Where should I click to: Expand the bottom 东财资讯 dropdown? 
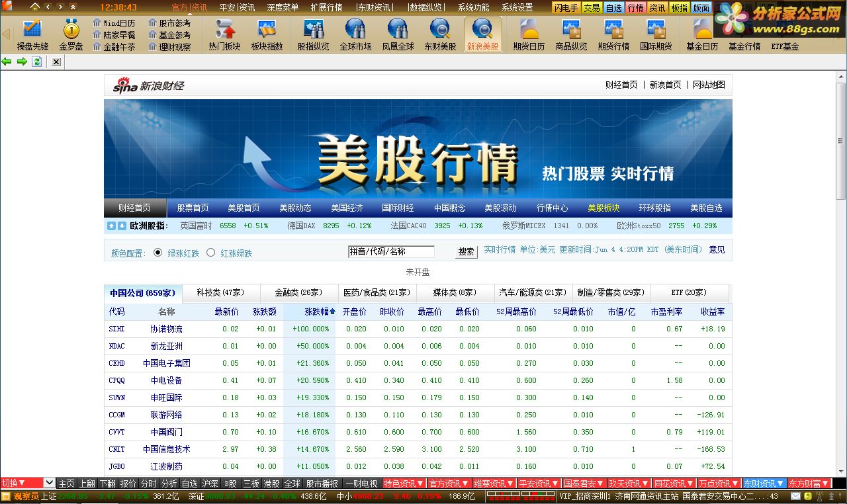tap(764, 483)
